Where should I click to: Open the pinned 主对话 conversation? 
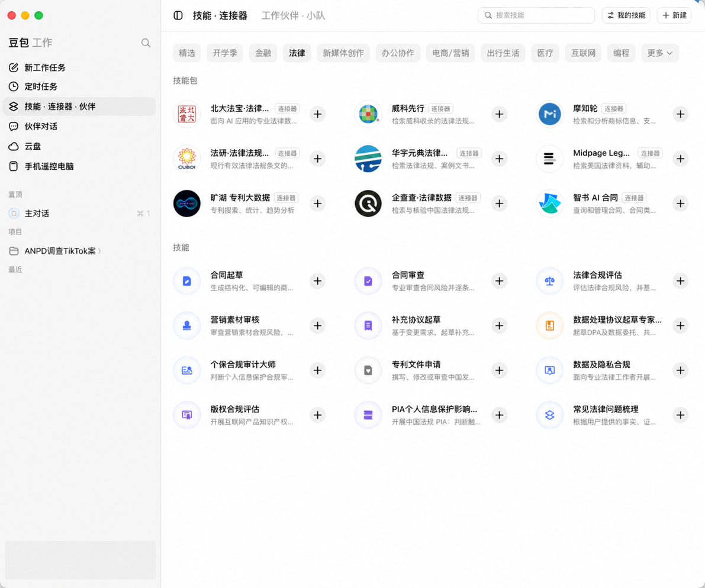tap(79, 214)
